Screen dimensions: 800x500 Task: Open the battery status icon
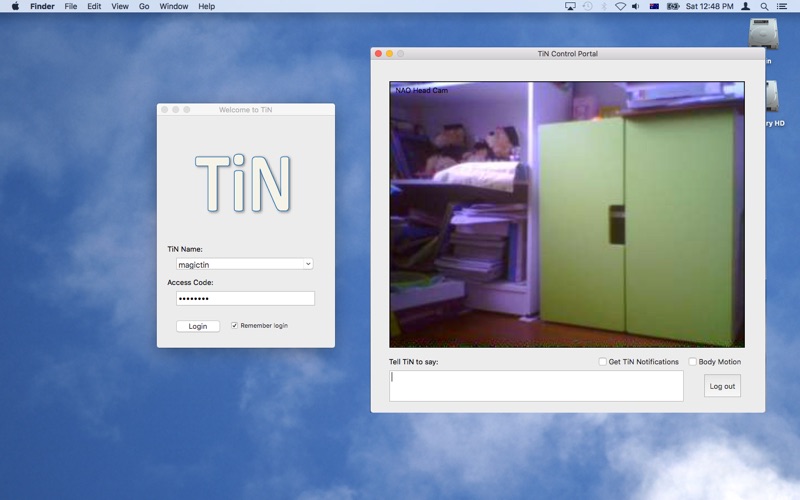(x=673, y=6)
